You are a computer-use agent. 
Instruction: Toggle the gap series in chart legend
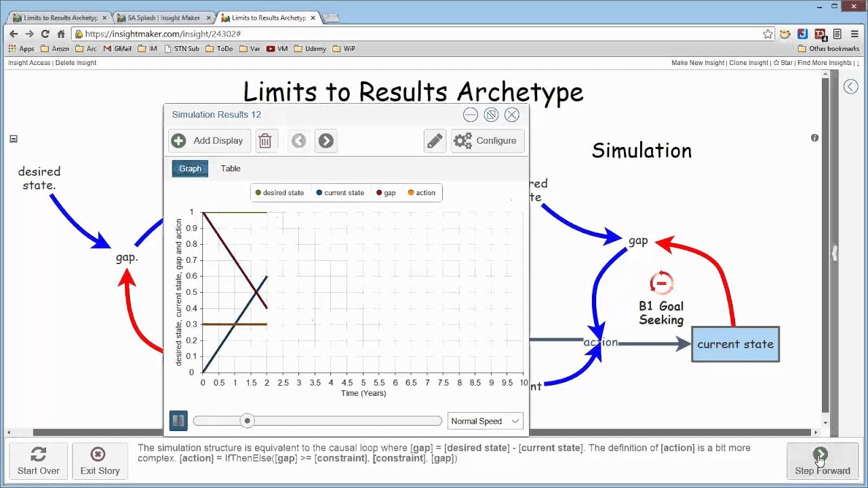pos(386,193)
